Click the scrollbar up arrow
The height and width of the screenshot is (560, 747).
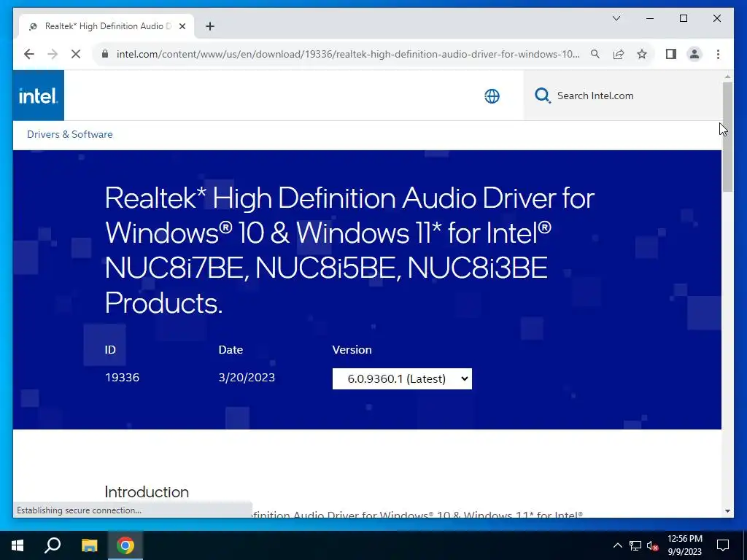pyautogui.click(x=727, y=76)
